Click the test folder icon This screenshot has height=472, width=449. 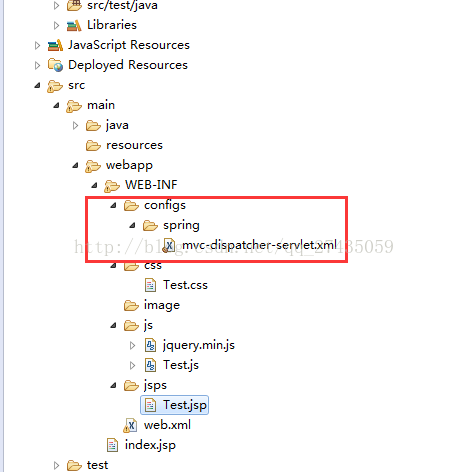click(74, 465)
